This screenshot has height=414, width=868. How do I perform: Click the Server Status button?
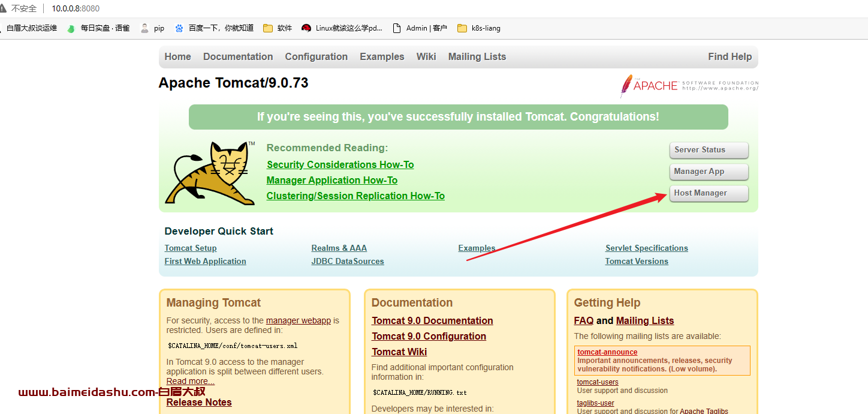pyautogui.click(x=709, y=150)
